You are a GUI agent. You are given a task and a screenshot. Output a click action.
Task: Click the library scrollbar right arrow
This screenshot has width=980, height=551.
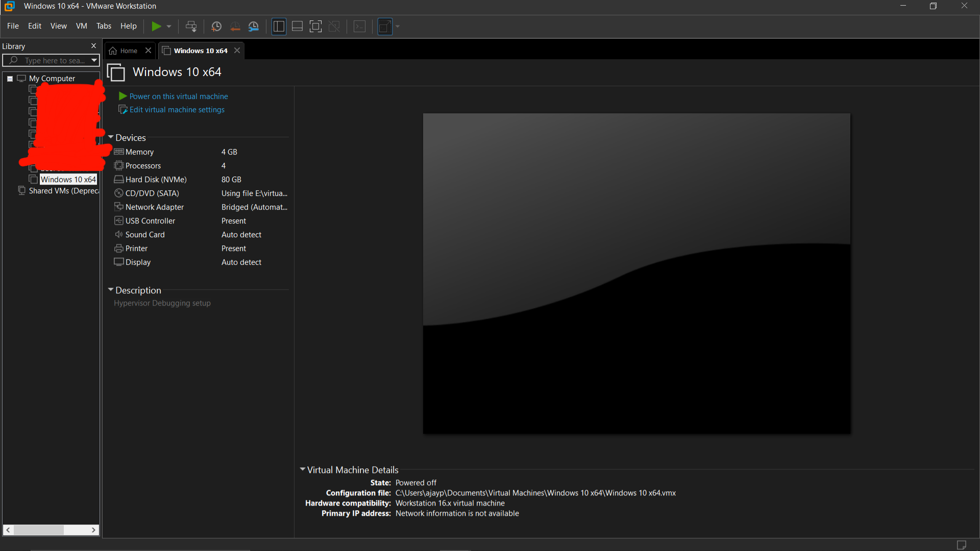(x=93, y=530)
